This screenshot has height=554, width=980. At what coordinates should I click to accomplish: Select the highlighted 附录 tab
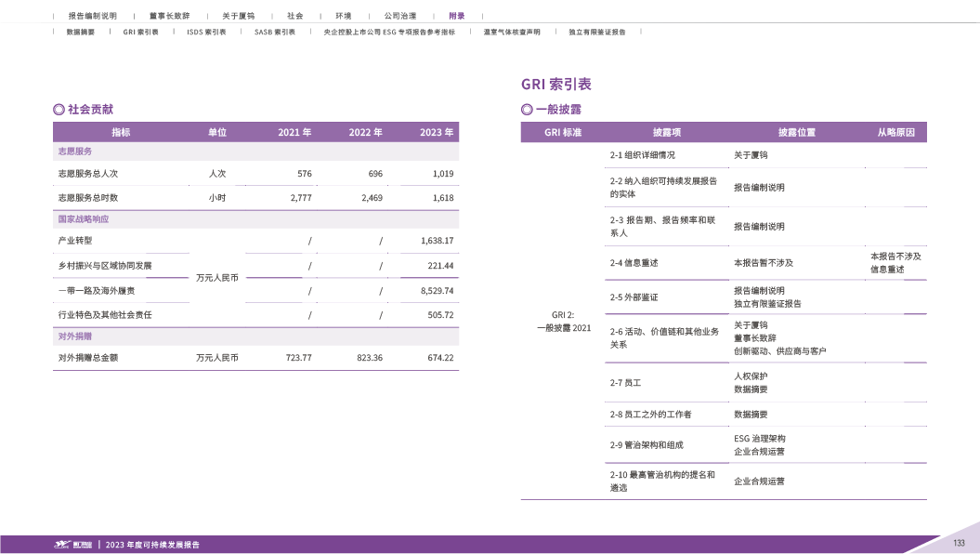(456, 17)
